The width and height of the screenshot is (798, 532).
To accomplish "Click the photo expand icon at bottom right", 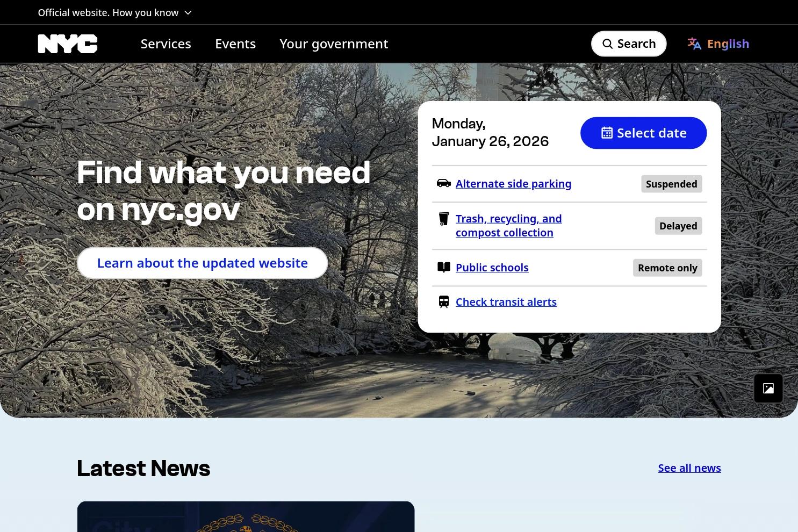I will (x=768, y=388).
